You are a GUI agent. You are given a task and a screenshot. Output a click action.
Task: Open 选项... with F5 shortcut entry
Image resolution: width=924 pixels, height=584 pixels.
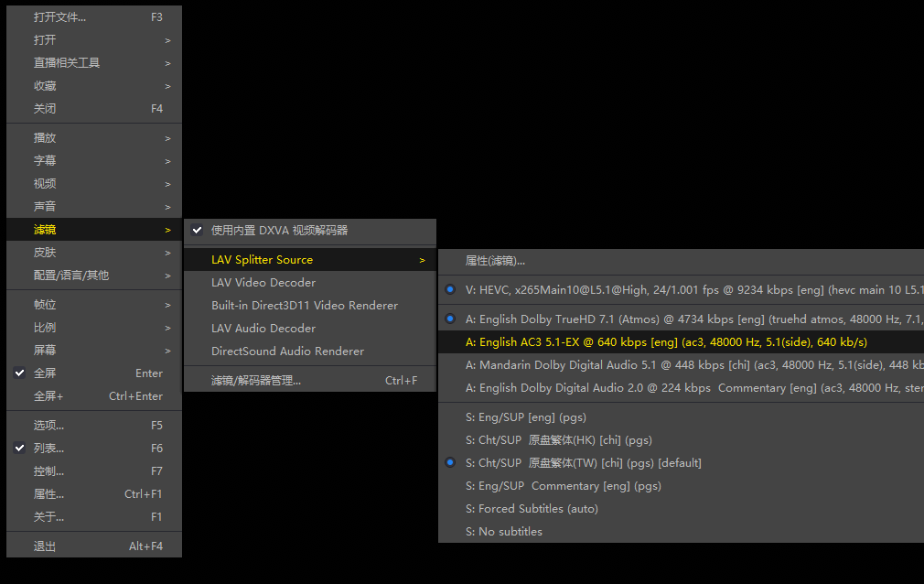93,426
